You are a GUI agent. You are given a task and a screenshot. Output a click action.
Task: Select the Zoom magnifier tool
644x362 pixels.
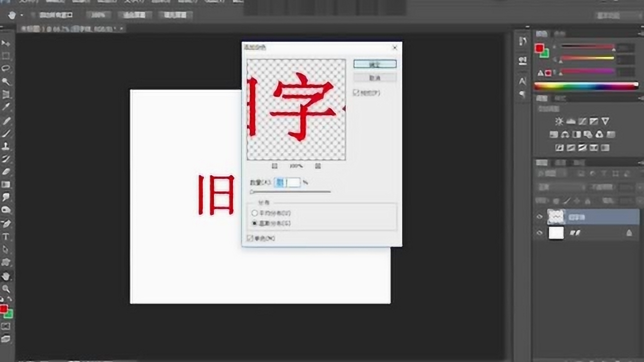(6, 289)
